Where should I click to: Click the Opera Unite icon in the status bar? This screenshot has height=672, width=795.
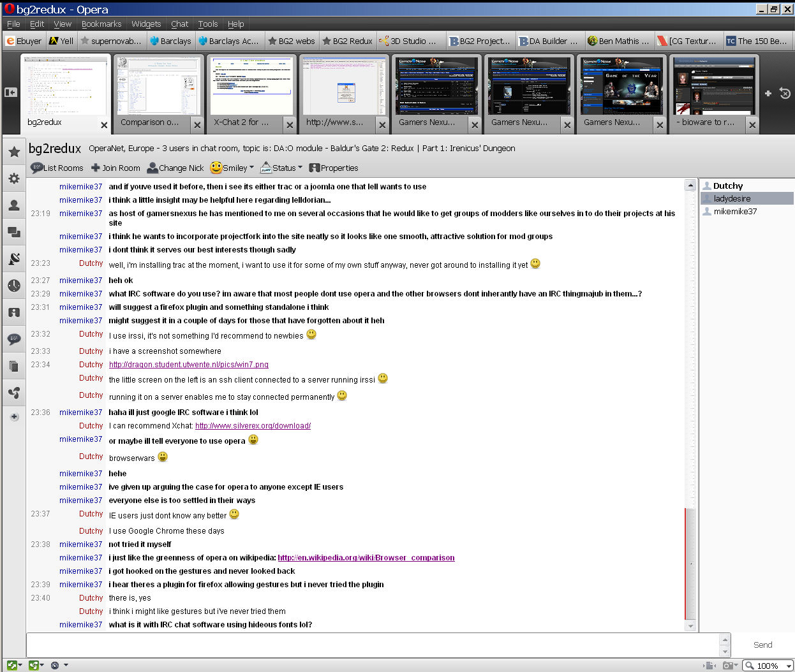[34, 666]
